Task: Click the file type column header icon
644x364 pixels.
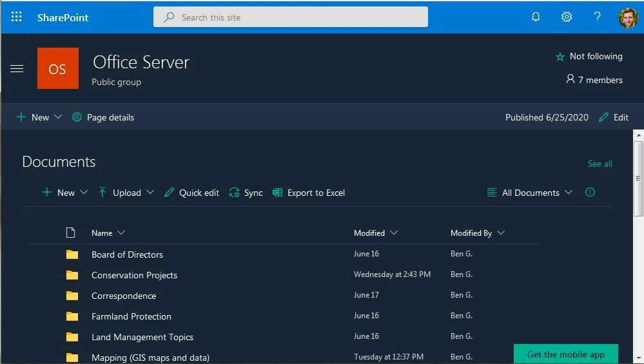Action: 71,233
